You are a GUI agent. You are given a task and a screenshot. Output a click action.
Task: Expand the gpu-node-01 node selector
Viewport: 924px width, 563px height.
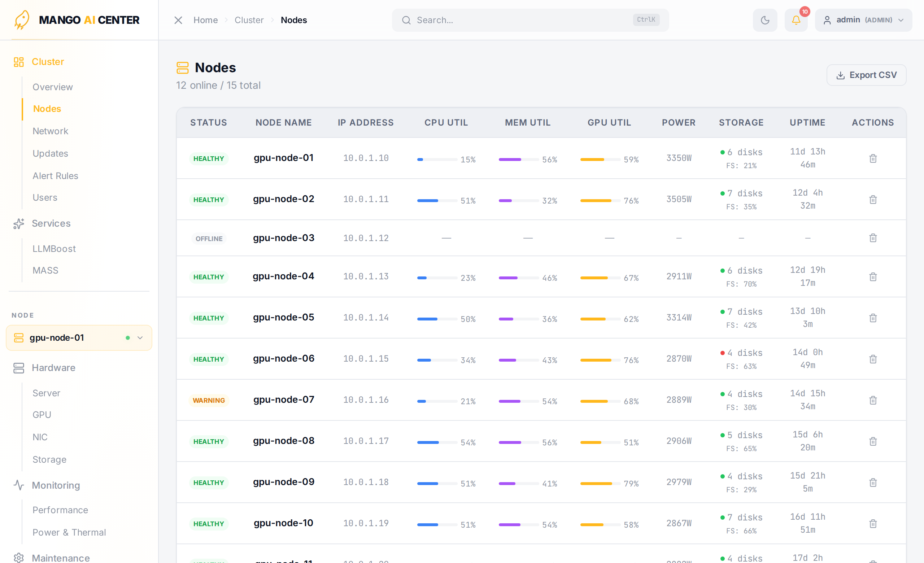tap(79, 338)
